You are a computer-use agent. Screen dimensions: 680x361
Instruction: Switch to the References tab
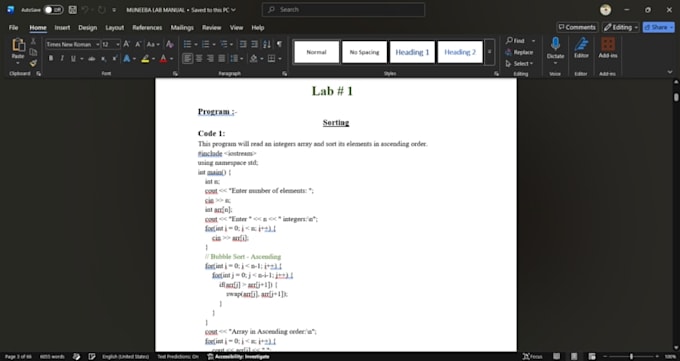click(x=147, y=27)
